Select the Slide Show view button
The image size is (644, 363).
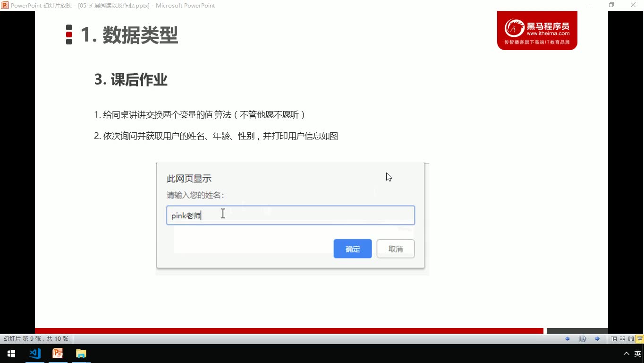(640, 339)
